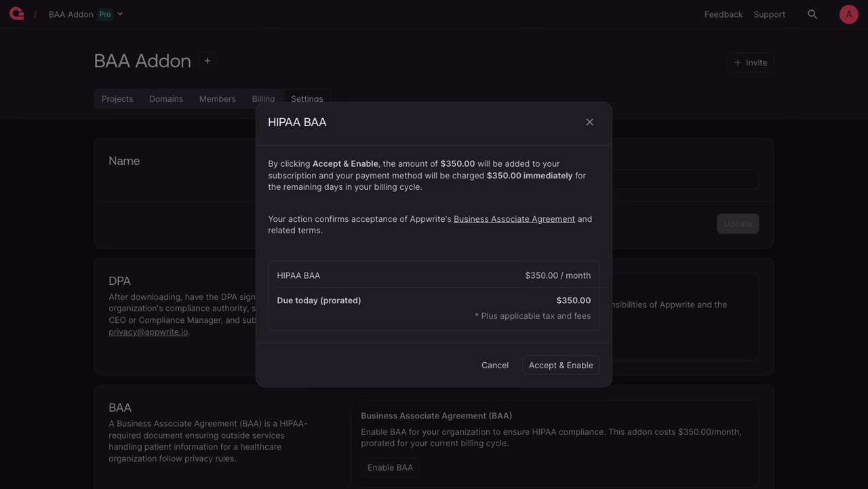Screen dimensions: 868x489
Task: Close the HIPAA BAA dialog with X
Action: point(589,122)
